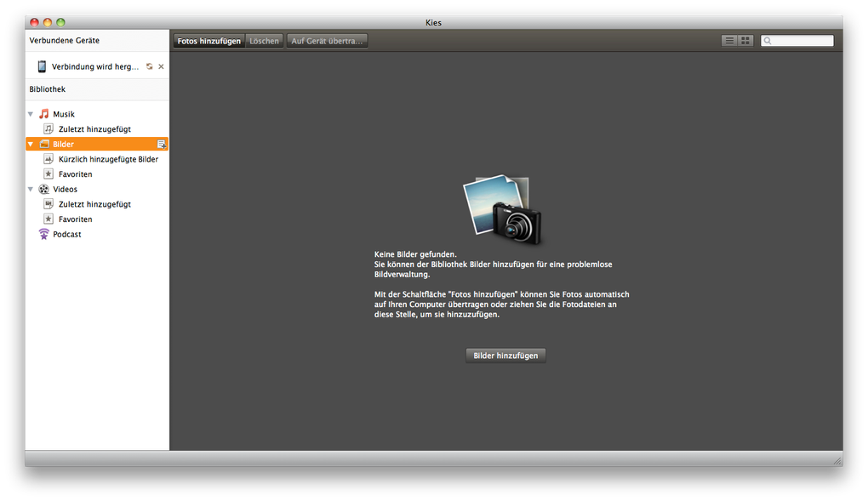
Task: Collapse the Bilder tree section
Action: tap(31, 144)
